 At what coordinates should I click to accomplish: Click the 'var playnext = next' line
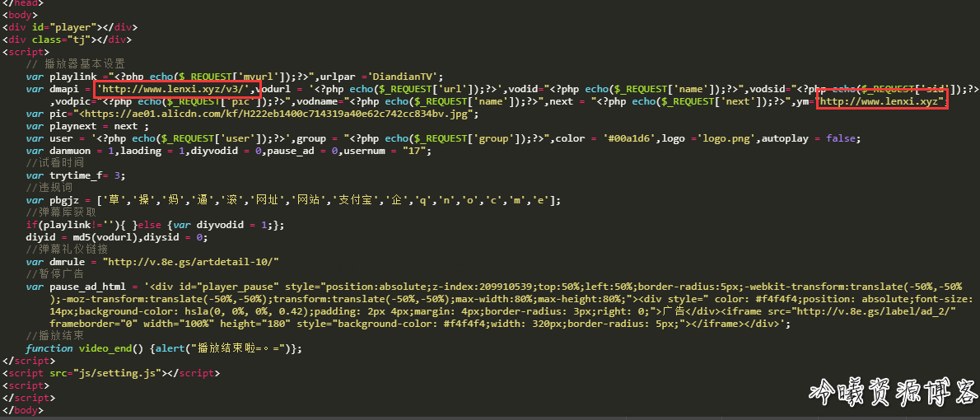(x=86, y=126)
